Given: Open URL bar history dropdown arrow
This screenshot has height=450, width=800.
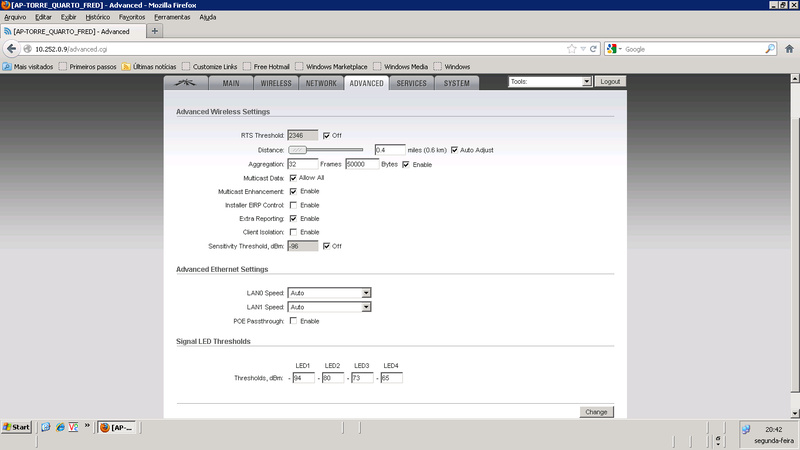Looking at the screenshot, I should point(583,49).
